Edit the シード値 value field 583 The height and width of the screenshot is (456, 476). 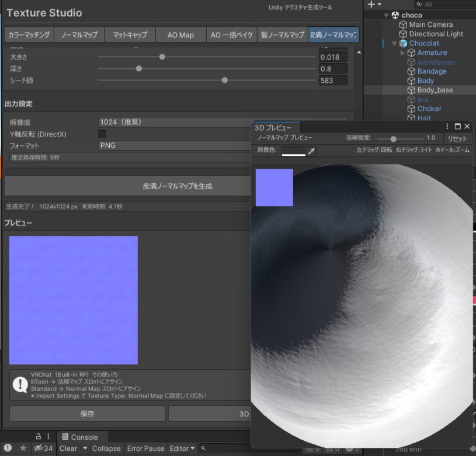click(333, 81)
